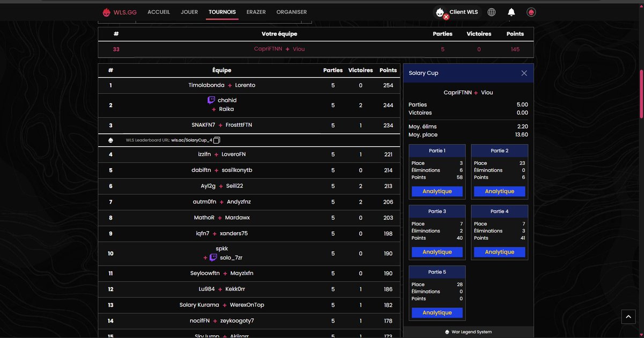Click the Équipe column header

click(222, 70)
